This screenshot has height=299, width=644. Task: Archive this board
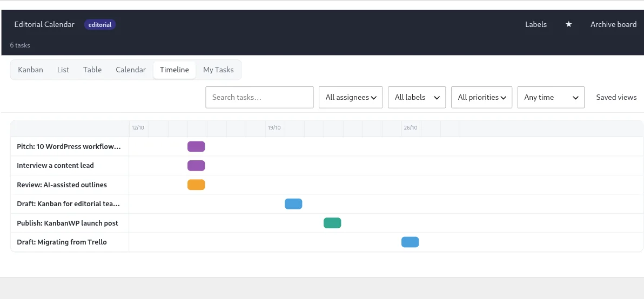(x=613, y=25)
